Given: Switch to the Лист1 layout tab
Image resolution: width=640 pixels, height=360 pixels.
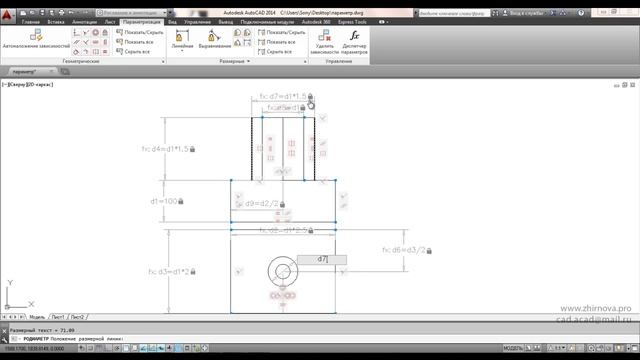Looking at the screenshot, I should click(x=58, y=317).
